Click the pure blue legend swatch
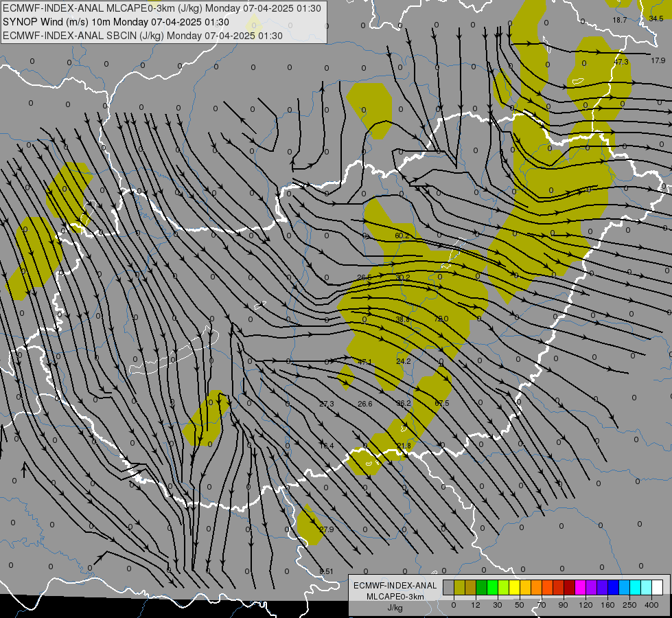Viewport: 672px width, 618px height. [x=614, y=587]
